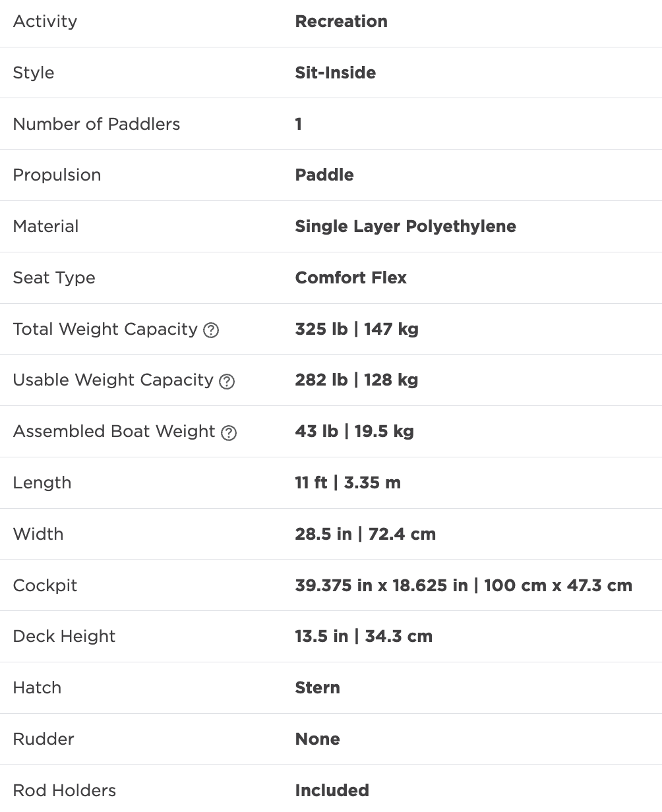
Task: Click the Paddle propulsion value
Action: click(x=324, y=175)
